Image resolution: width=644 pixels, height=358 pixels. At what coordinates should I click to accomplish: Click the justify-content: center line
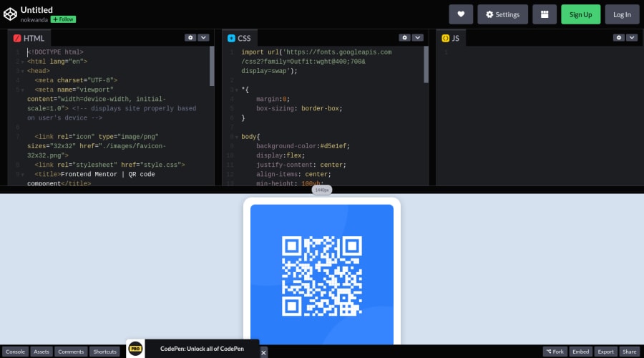tap(301, 165)
